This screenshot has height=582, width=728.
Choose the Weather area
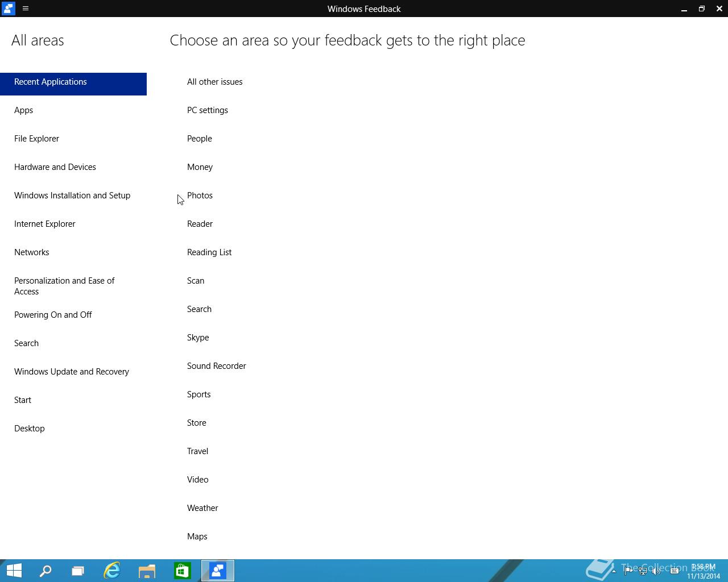[202, 508]
